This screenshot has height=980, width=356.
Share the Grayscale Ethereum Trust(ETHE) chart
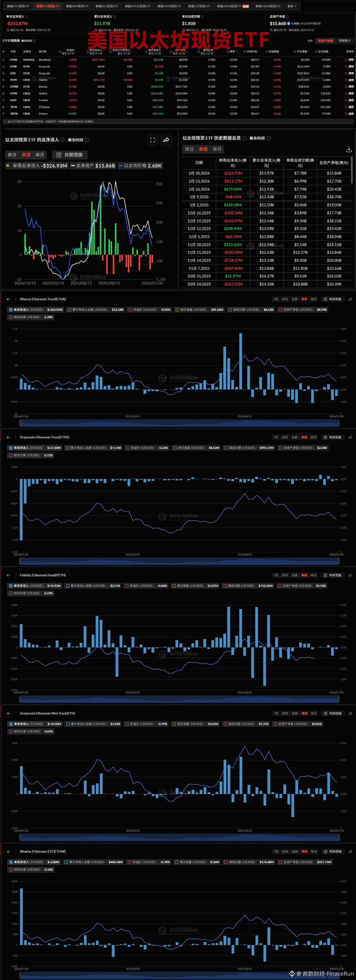350,437
